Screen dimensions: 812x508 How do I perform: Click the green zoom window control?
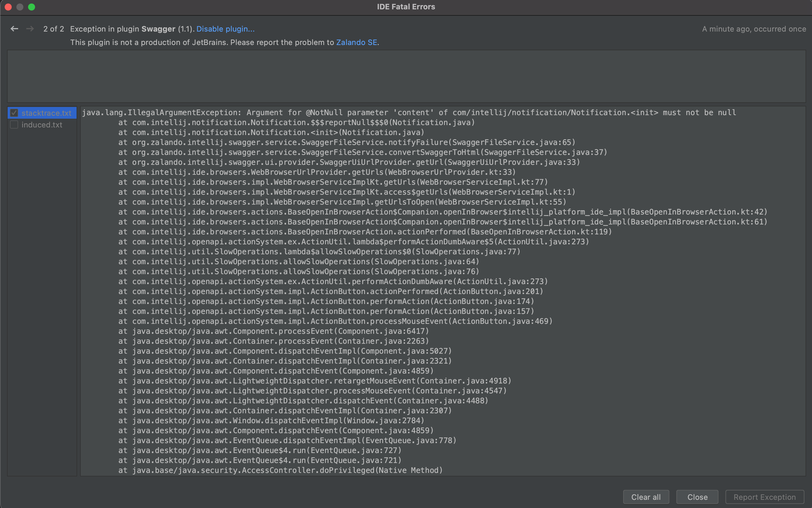click(x=32, y=7)
